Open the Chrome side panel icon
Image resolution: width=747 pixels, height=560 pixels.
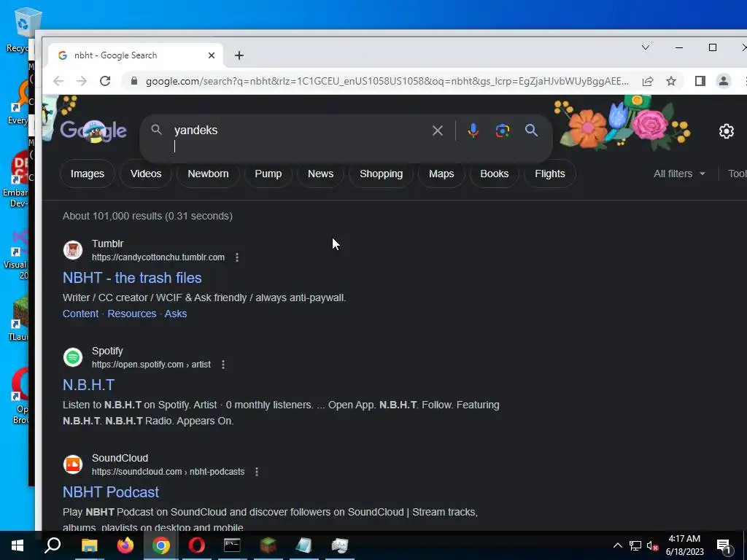tap(700, 81)
